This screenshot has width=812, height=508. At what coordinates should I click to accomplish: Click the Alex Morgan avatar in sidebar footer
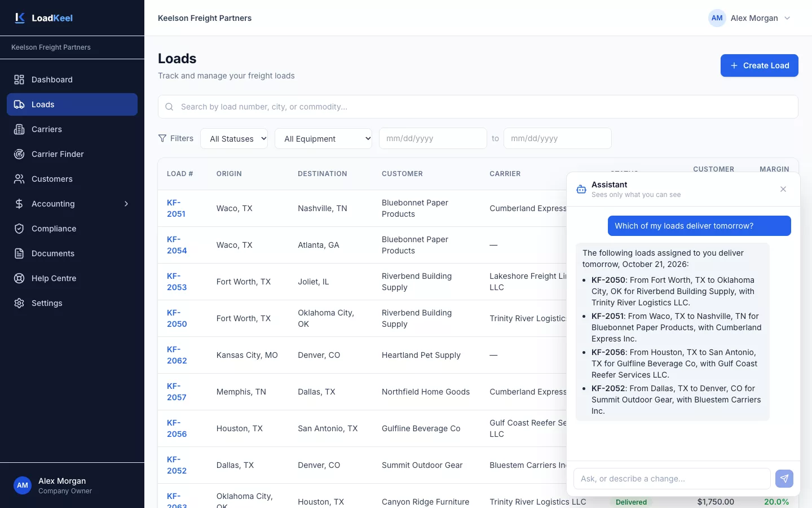23,485
